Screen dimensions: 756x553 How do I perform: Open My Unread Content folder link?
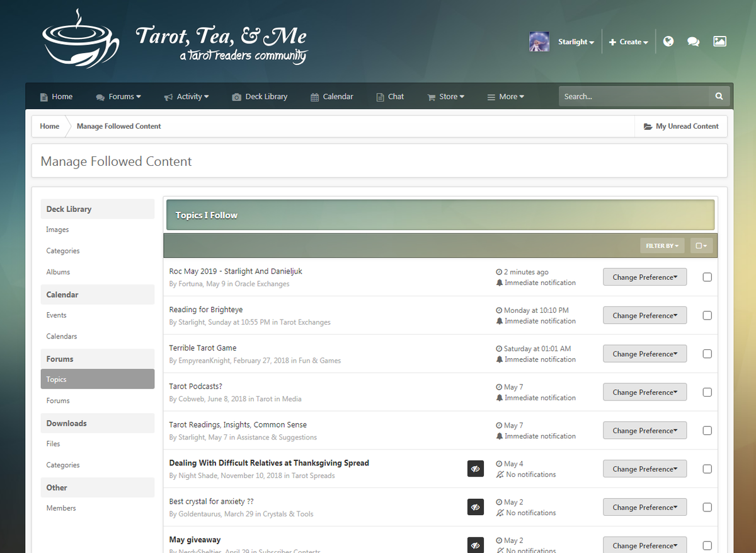(x=681, y=126)
